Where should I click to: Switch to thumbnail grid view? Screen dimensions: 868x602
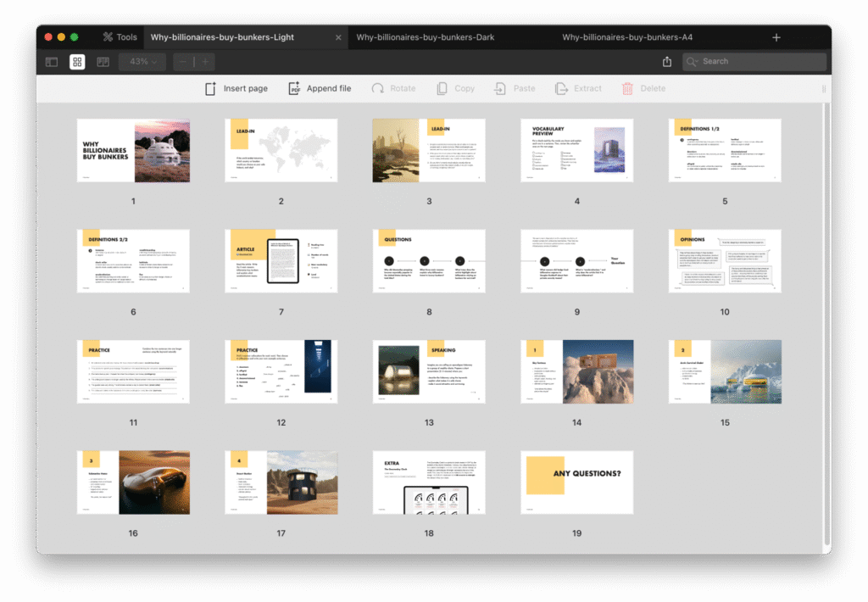[x=77, y=62]
